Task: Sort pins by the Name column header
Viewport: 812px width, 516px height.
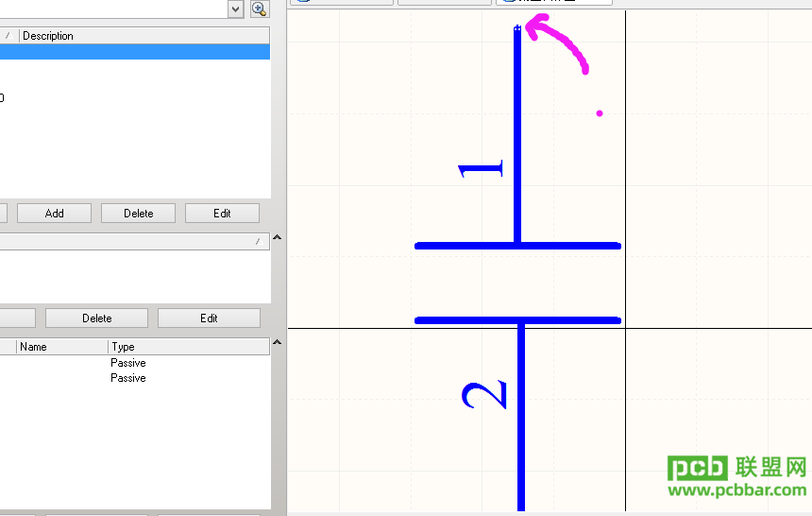Action: click(x=62, y=347)
